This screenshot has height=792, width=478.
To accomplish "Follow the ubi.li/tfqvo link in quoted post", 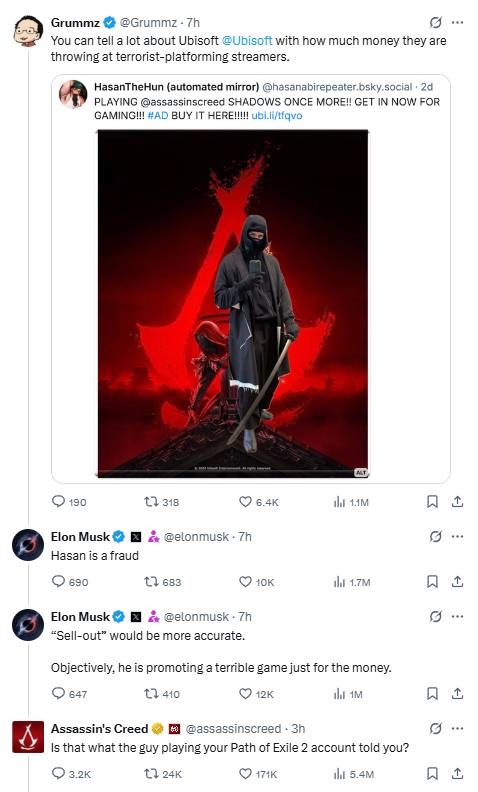I will click(277, 115).
